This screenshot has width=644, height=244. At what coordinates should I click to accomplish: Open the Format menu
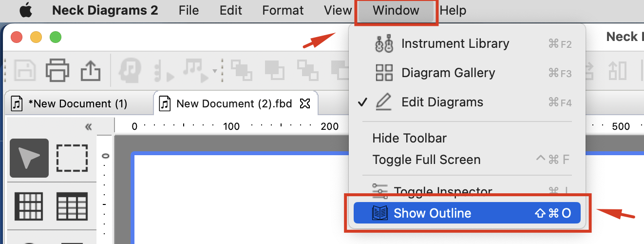pos(283,10)
